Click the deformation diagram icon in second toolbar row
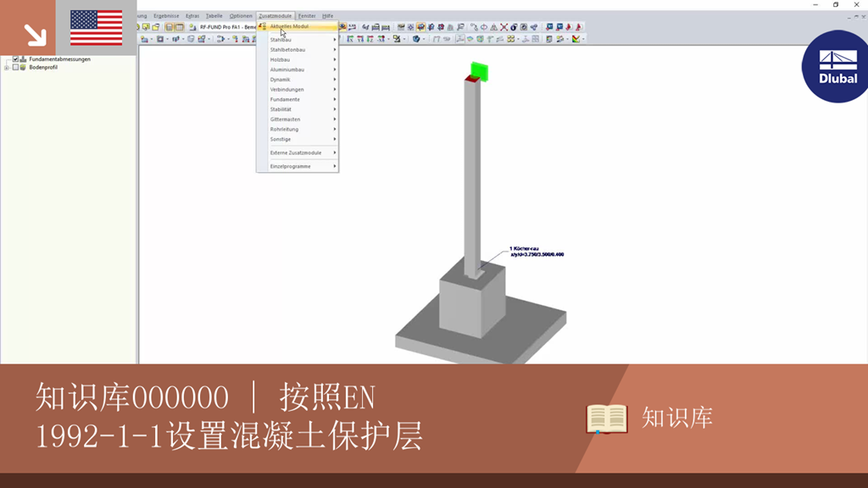This screenshot has width=868, height=488. (459, 39)
